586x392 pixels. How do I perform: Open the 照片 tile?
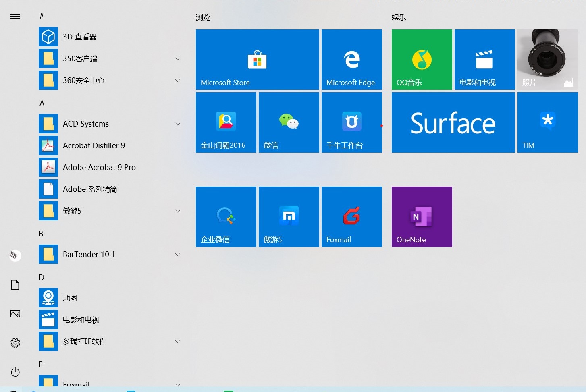[x=547, y=59]
